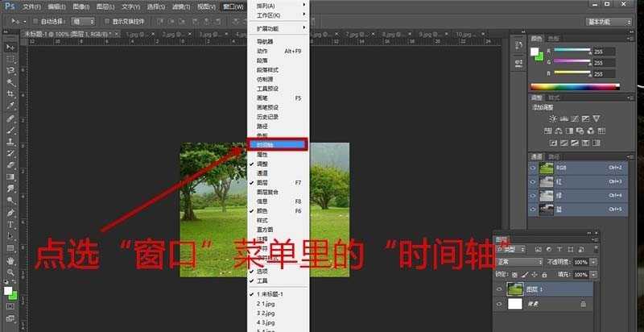Click the RGB channel thumbnail
The width and height of the screenshot is (644, 332).
tap(547, 168)
